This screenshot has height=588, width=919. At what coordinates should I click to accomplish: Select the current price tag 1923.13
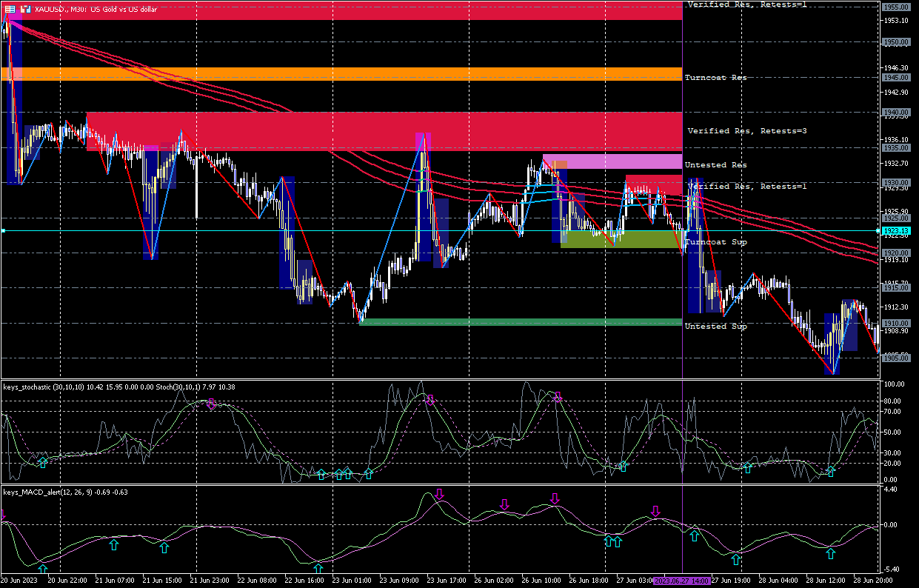[895, 231]
